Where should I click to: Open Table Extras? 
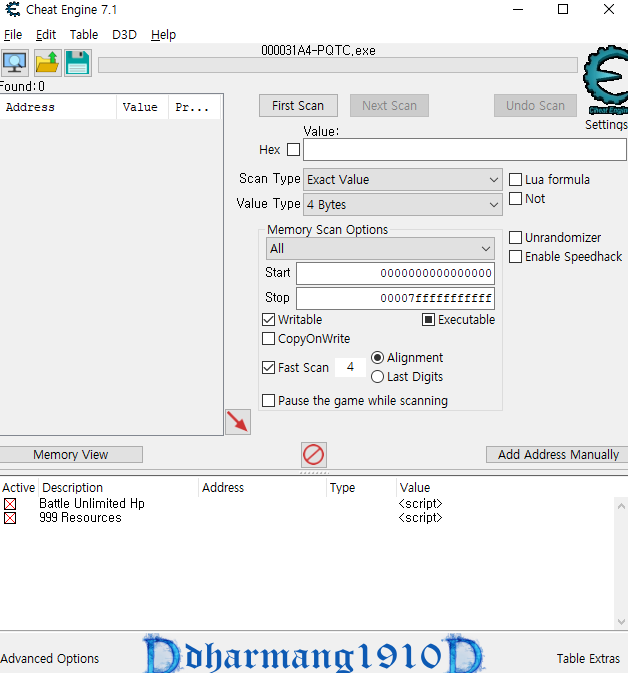tap(588, 658)
